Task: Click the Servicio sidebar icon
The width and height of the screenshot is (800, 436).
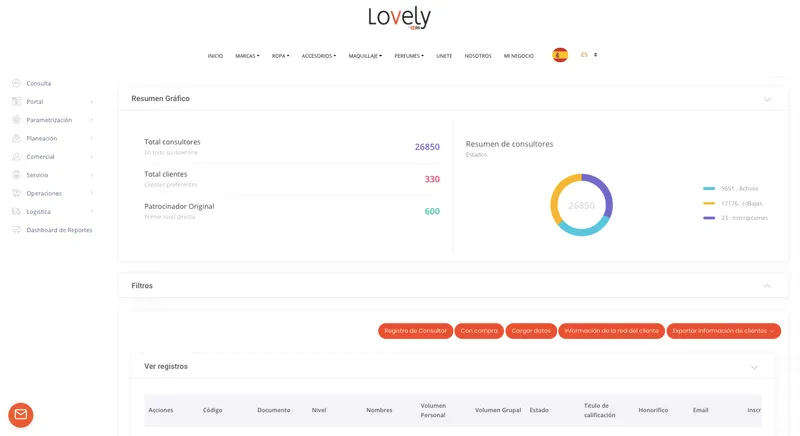Action: coord(16,175)
